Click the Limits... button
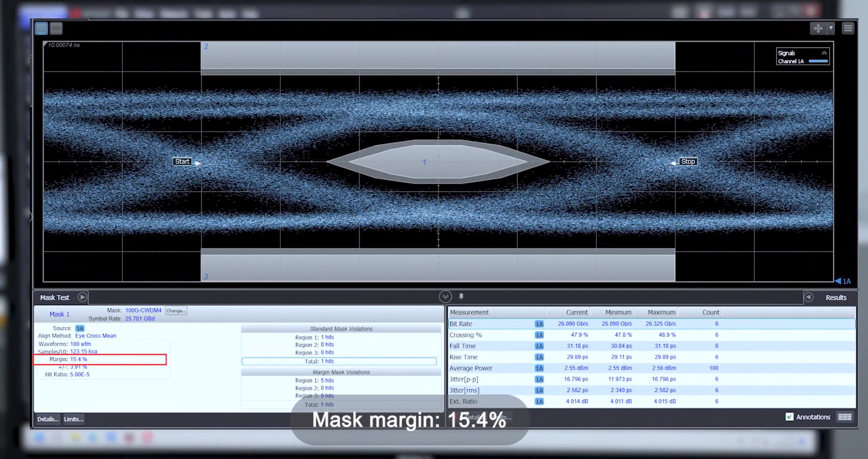This screenshot has height=459, width=868. pyautogui.click(x=74, y=419)
